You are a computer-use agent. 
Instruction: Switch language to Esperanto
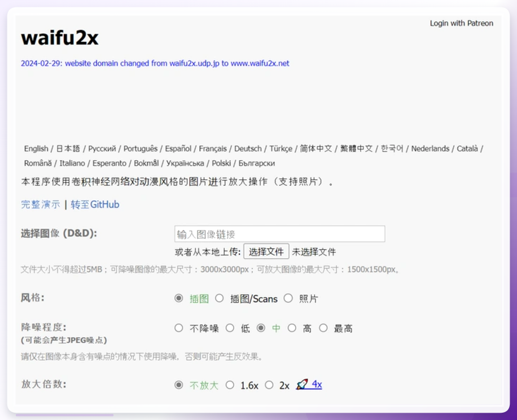[x=109, y=163]
